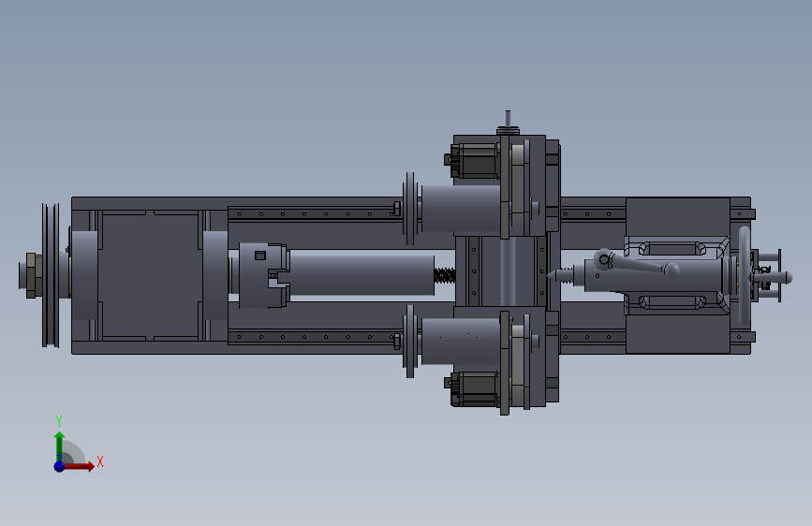Viewport: 812px width, 526px height.
Task: Select the tailstock locking lever handle
Action: 639,264
